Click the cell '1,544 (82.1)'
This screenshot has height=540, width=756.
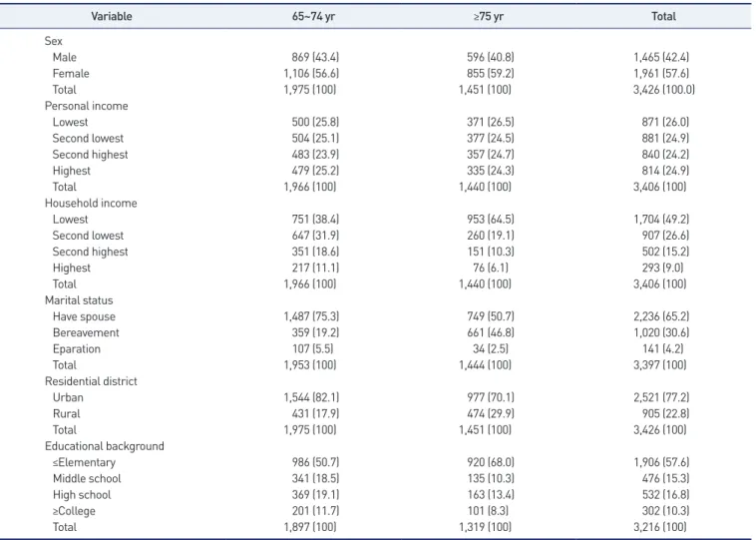[311, 397]
